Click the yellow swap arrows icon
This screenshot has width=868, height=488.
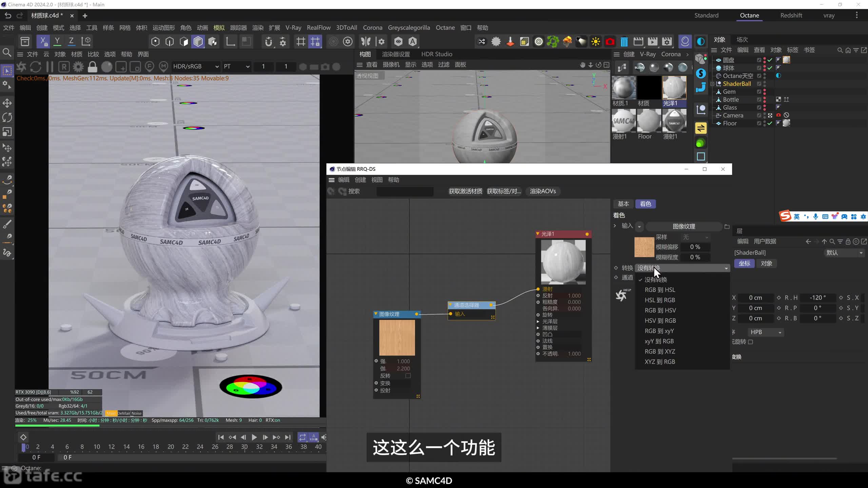(701, 128)
